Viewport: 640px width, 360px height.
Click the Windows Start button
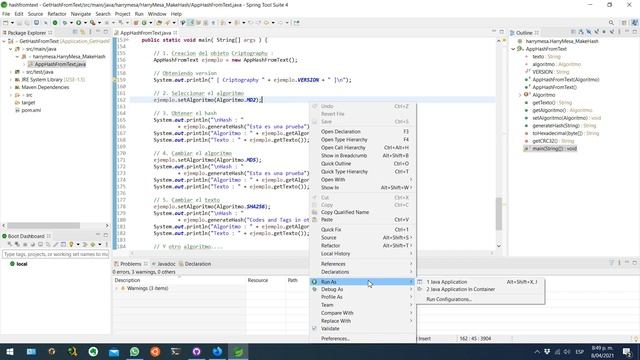tap(10, 351)
